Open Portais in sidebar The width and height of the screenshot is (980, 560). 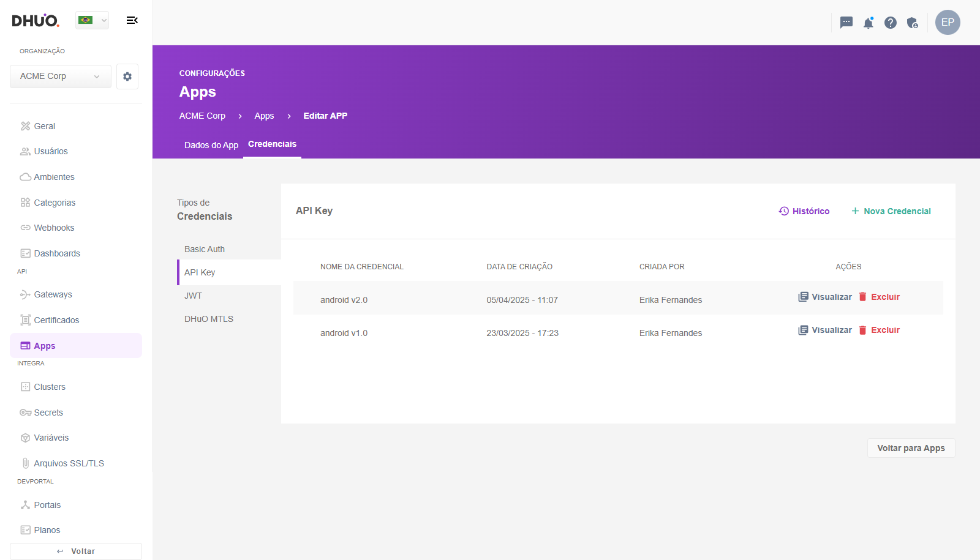pos(76,505)
